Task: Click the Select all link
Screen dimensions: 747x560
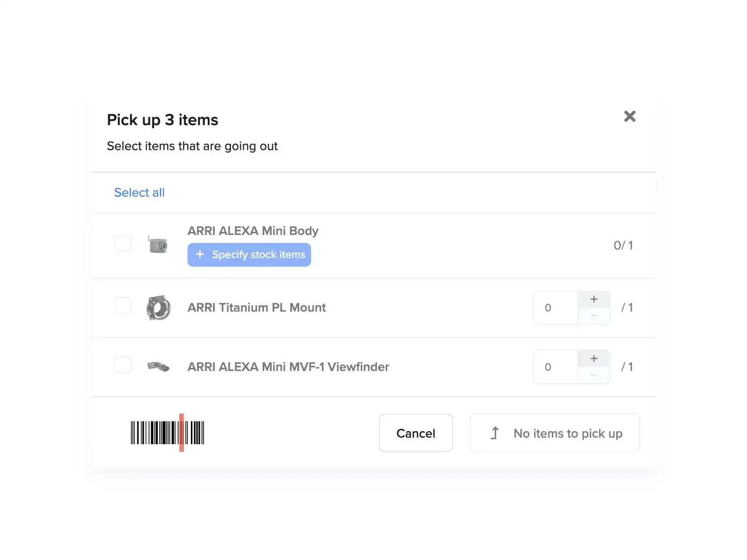Action: [139, 193]
